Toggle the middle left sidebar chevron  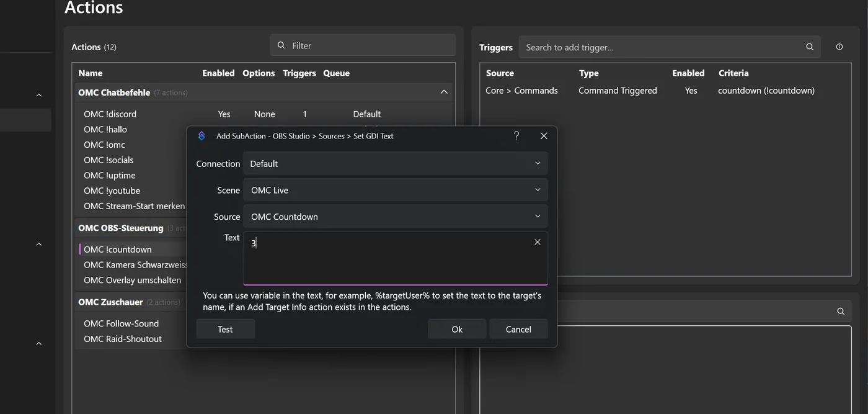coord(38,244)
